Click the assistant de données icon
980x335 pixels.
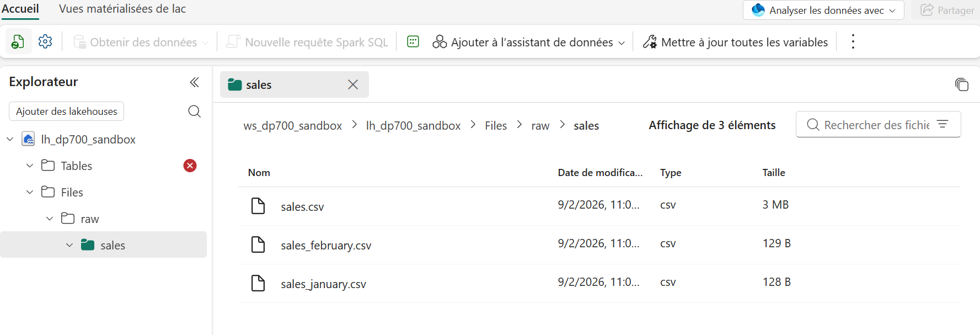[440, 42]
